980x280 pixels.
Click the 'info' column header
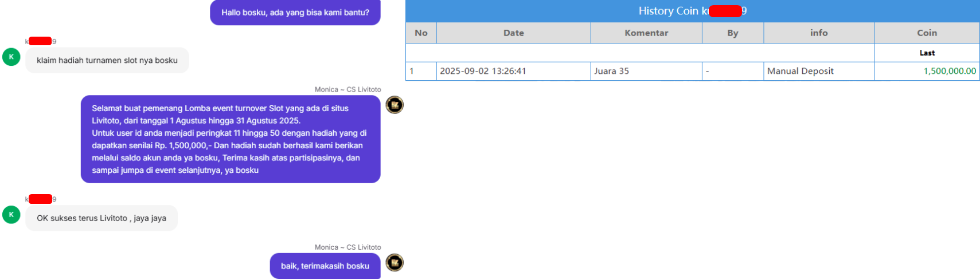click(819, 33)
